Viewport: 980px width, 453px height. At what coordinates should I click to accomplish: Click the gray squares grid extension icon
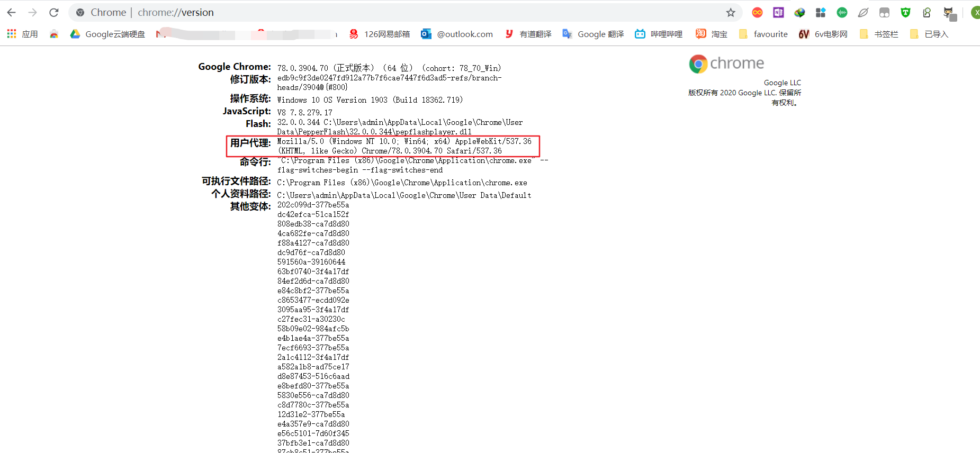tap(821, 12)
